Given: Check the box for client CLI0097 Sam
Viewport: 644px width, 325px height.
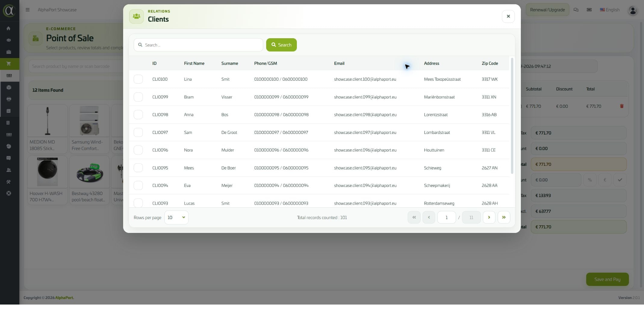Looking at the screenshot, I should point(138,132).
